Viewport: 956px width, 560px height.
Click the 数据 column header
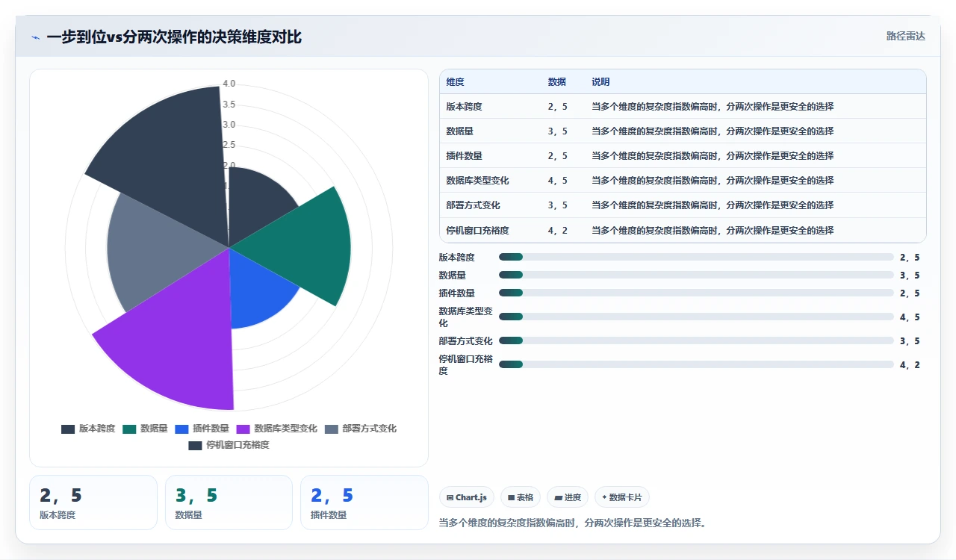coord(556,82)
